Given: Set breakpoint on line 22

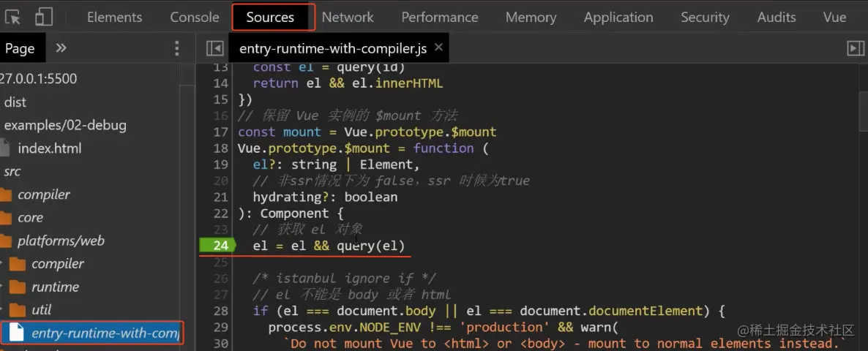Looking at the screenshot, I should pos(220,214).
